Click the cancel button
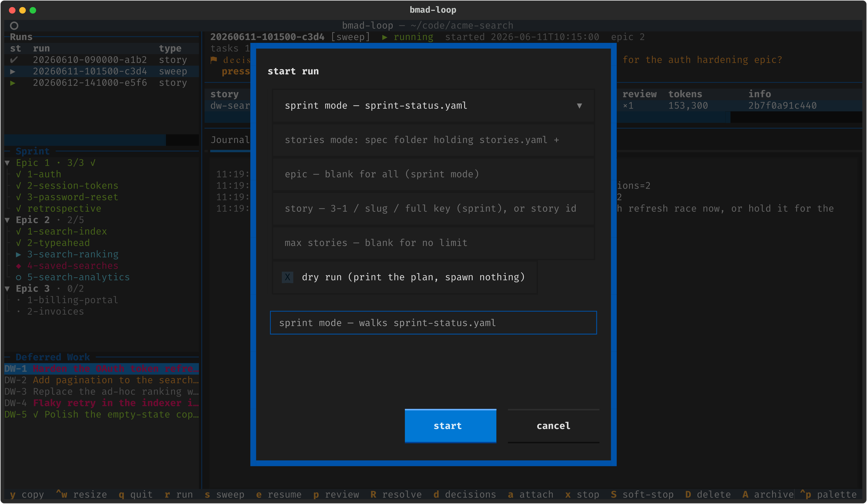 pyautogui.click(x=553, y=426)
